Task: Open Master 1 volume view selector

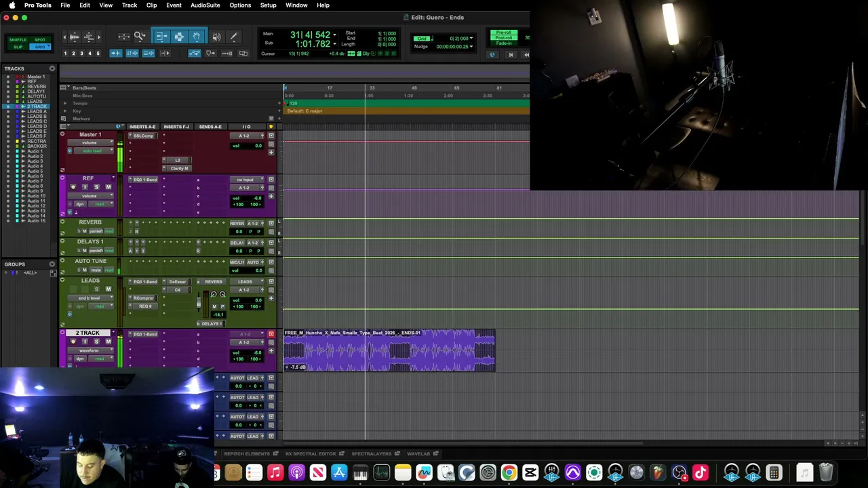Action: coord(89,143)
